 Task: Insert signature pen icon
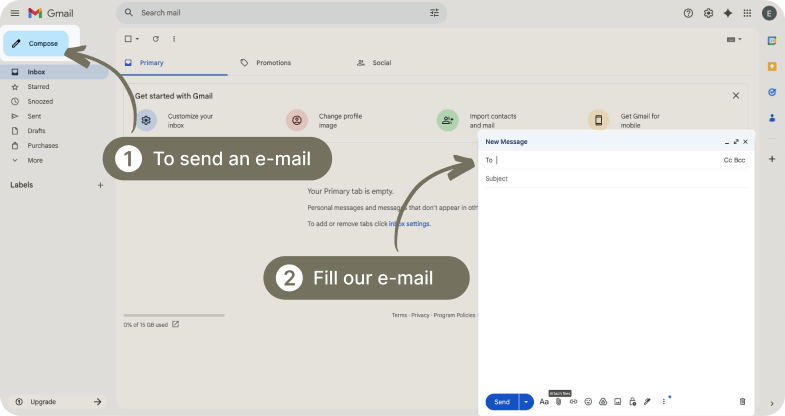tap(647, 401)
